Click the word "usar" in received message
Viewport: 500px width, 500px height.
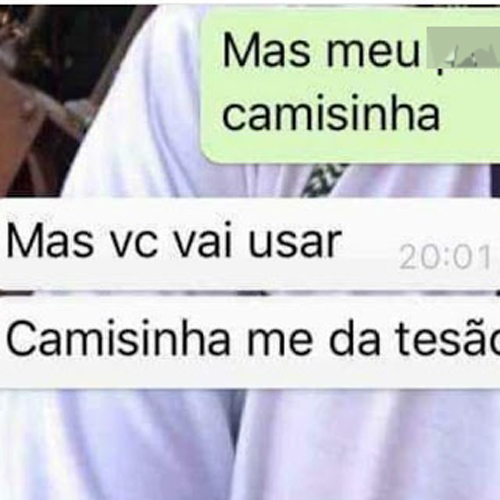tap(295, 244)
